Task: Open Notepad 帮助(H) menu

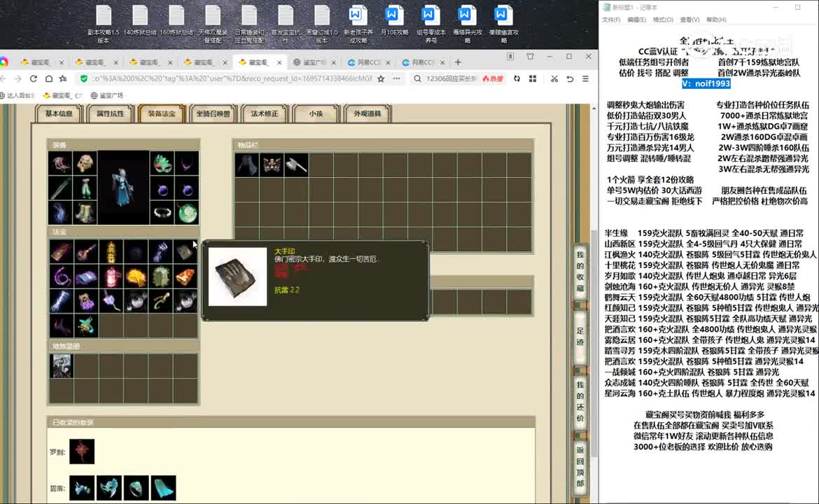Action: point(716,20)
